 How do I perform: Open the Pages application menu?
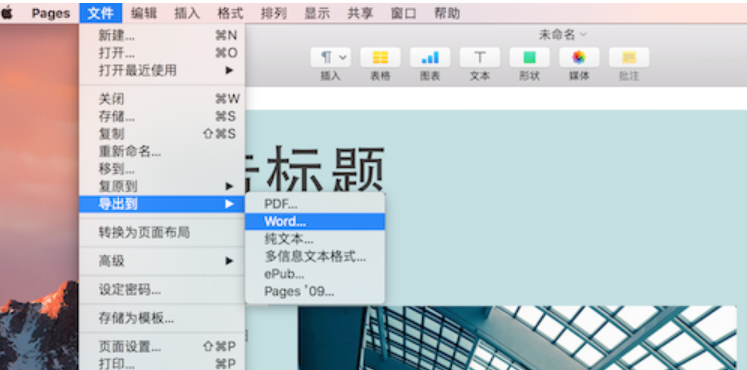50,13
